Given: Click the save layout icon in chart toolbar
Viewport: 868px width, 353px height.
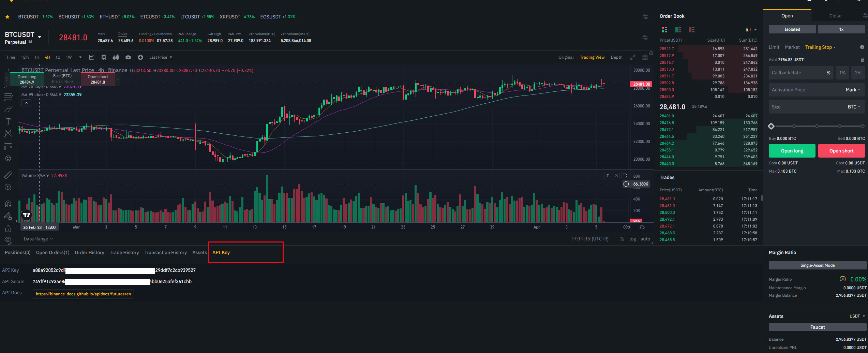Looking at the screenshot, I should click(x=104, y=57).
